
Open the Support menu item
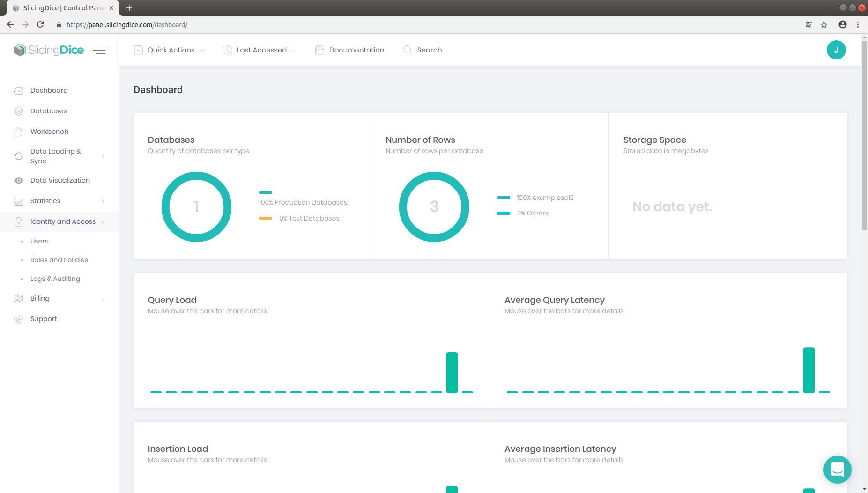pos(44,319)
